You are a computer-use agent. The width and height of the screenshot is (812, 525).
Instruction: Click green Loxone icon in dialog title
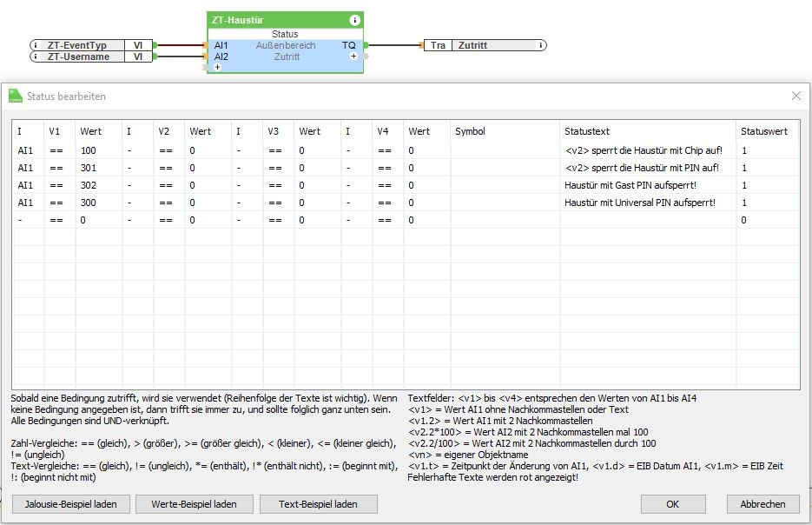pyautogui.click(x=16, y=96)
